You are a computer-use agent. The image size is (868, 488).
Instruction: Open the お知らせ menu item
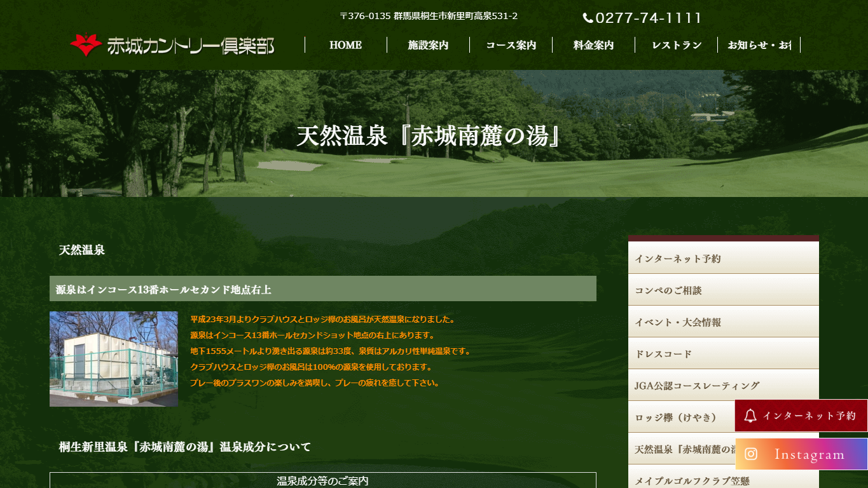point(759,45)
